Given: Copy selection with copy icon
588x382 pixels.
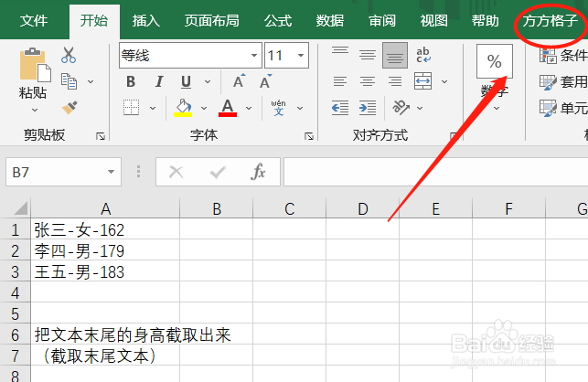Looking at the screenshot, I should [x=69, y=81].
